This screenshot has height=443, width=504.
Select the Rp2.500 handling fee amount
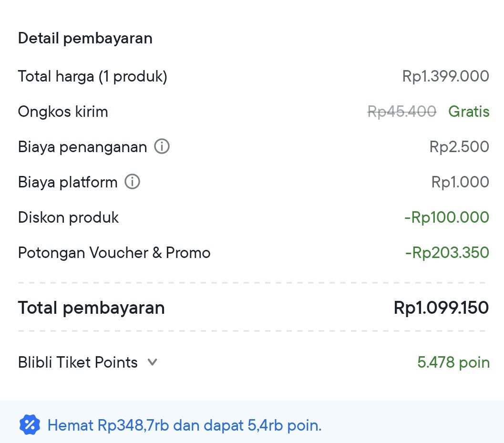(459, 146)
